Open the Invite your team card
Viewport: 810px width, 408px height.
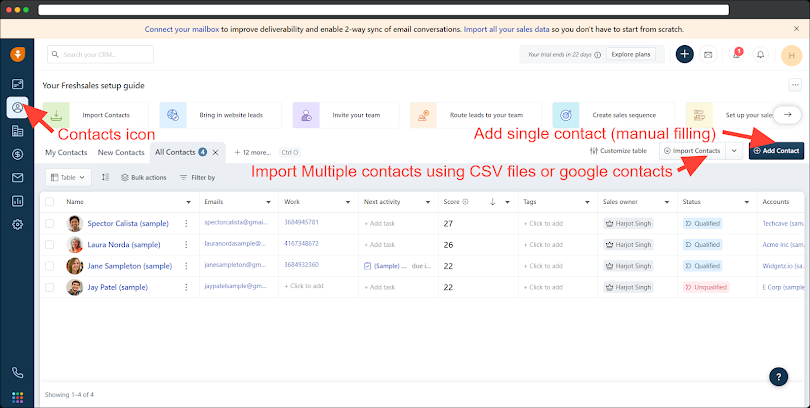click(346, 115)
